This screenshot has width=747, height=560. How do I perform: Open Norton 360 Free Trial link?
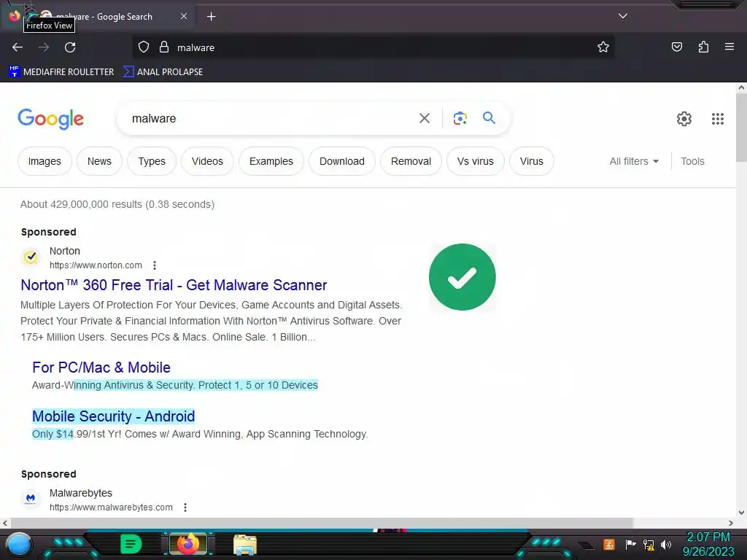coord(174,285)
